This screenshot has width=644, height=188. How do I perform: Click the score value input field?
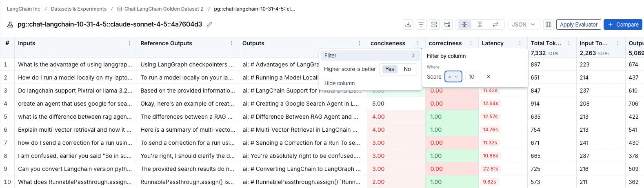tap(473, 77)
